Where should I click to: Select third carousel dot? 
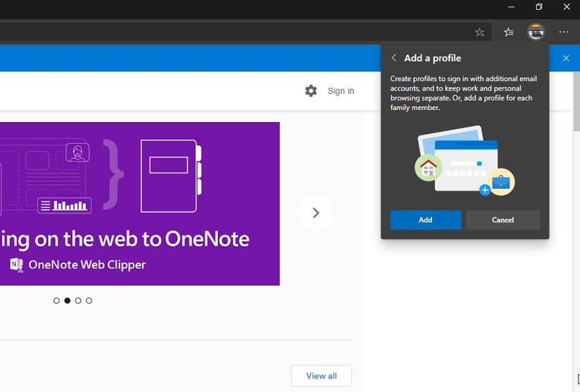tap(78, 301)
